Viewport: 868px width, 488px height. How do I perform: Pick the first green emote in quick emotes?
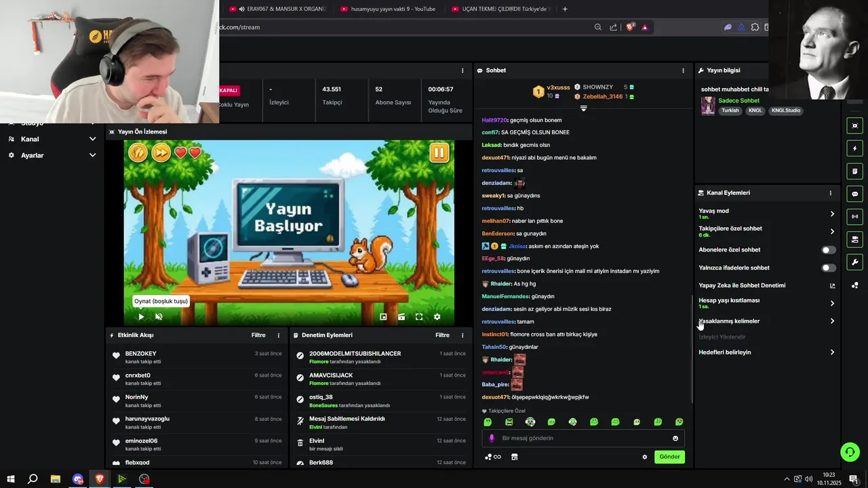point(488,422)
